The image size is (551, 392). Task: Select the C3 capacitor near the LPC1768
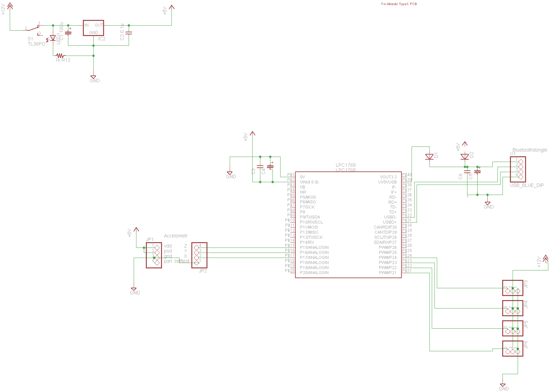click(260, 166)
